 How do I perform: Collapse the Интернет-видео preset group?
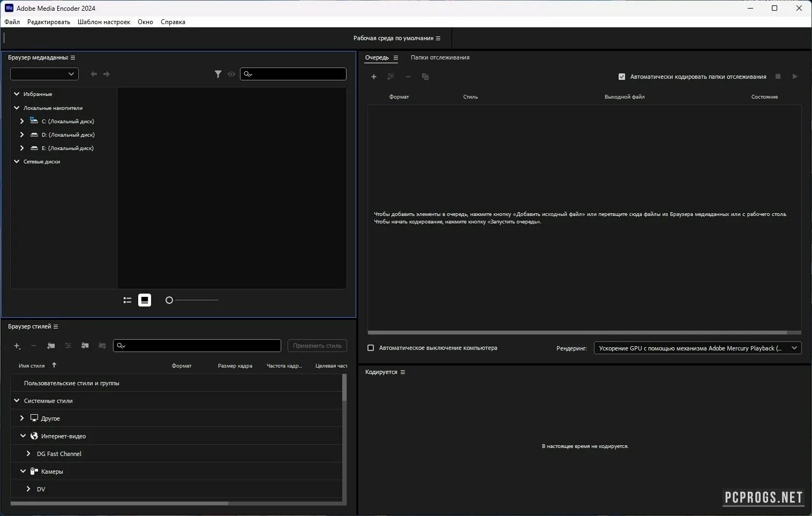pos(23,436)
